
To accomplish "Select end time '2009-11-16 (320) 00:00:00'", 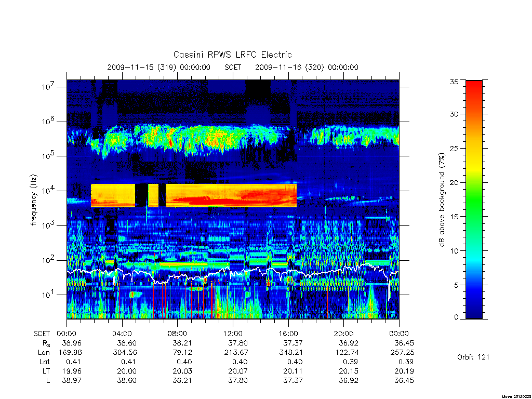I will (x=307, y=67).
